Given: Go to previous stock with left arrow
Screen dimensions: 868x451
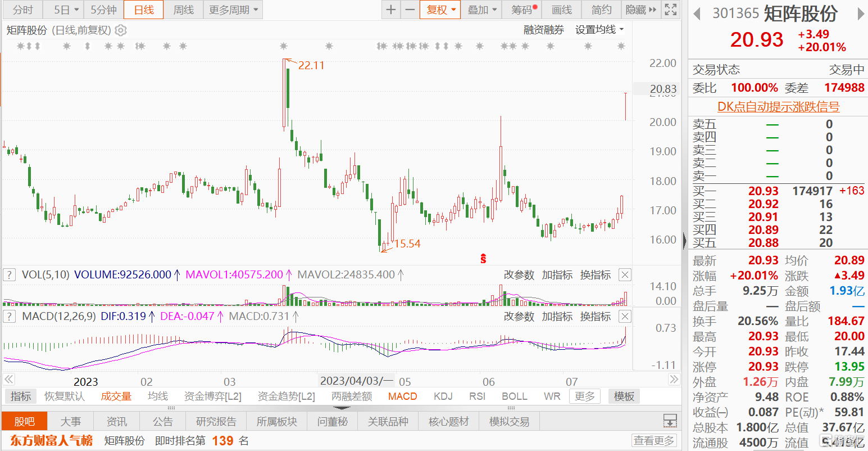Looking at the screenshot, I should point(697,13).
